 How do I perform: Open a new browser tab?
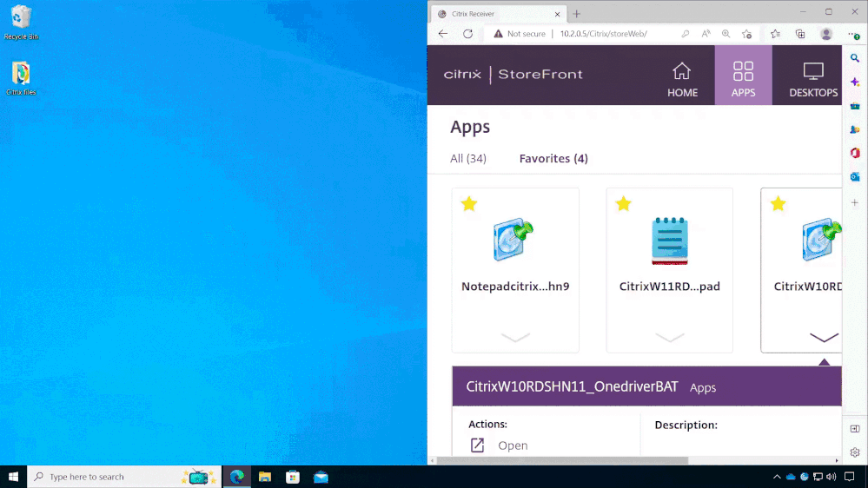click(x=576, y=14)
